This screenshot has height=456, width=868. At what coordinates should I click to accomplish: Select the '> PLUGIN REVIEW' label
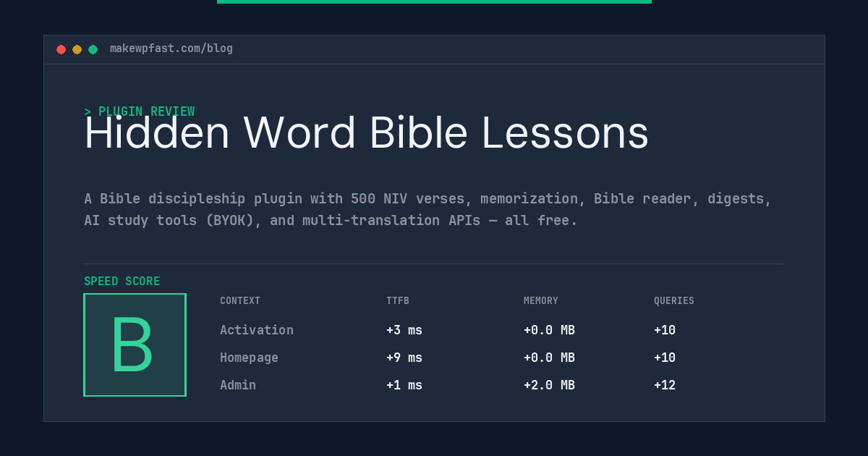[x=140, y=111]
